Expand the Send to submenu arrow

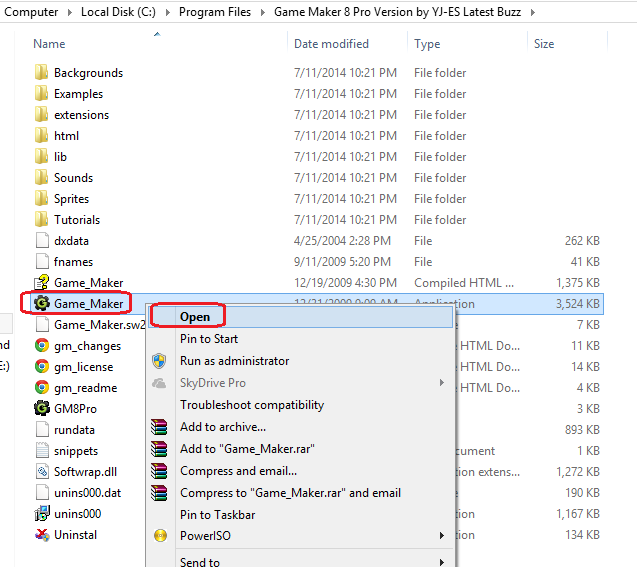pyautogui.click(x=442, y=562)
